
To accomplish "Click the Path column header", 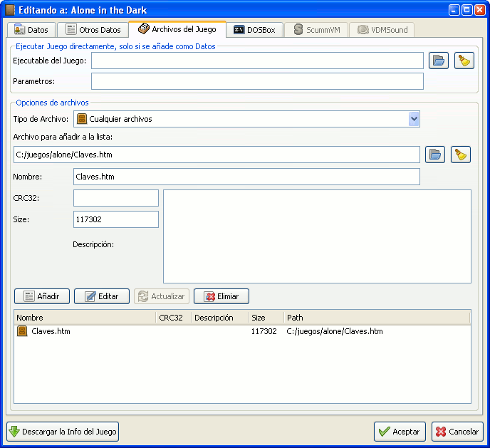I will tap(377, 318).
